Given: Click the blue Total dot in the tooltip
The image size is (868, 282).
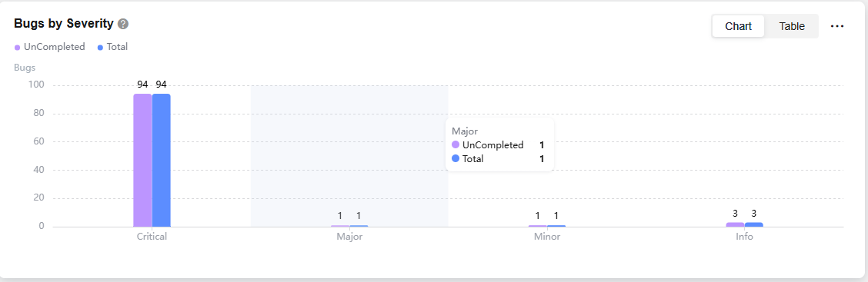Looking at the screenshot, I should tap(456, 159).
